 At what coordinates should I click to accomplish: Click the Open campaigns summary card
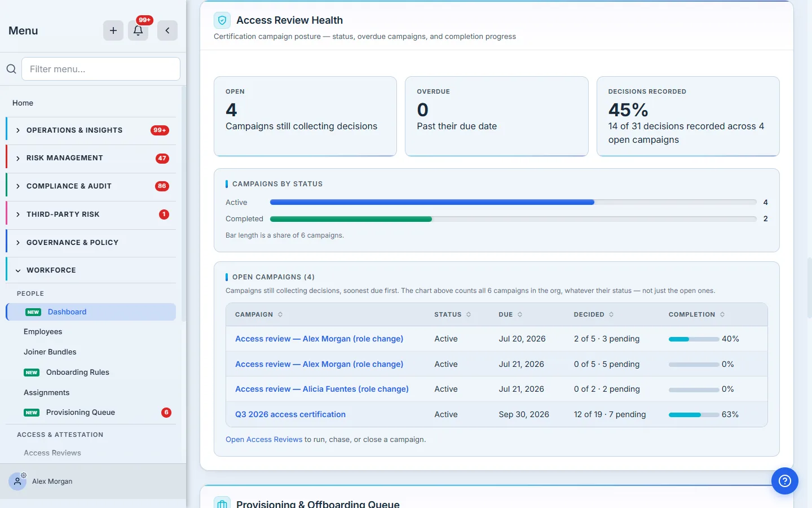click(305, 116)
